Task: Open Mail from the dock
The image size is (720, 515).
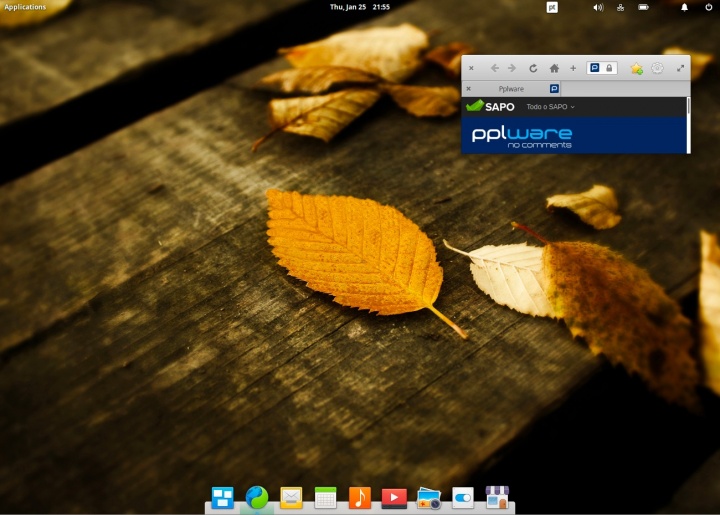Action: pos(291,497)
